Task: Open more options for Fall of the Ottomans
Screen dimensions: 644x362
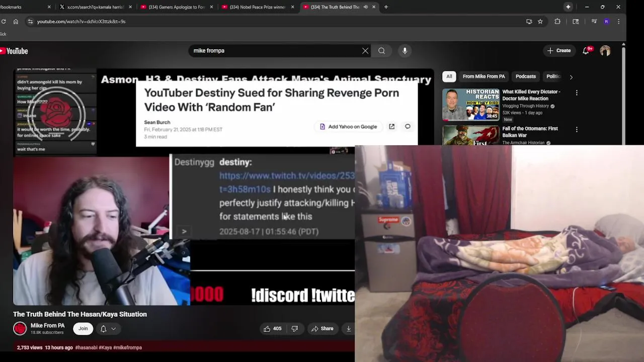Action: point(577,130)
